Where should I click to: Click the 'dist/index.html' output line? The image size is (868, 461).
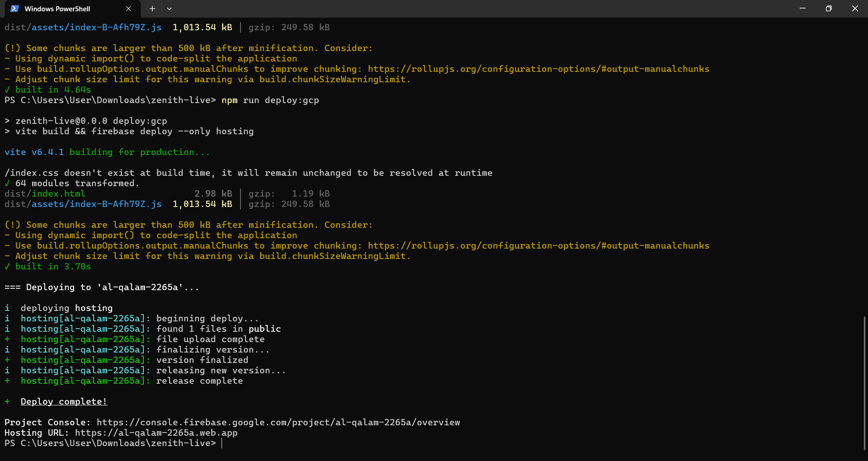pos(167,193)
